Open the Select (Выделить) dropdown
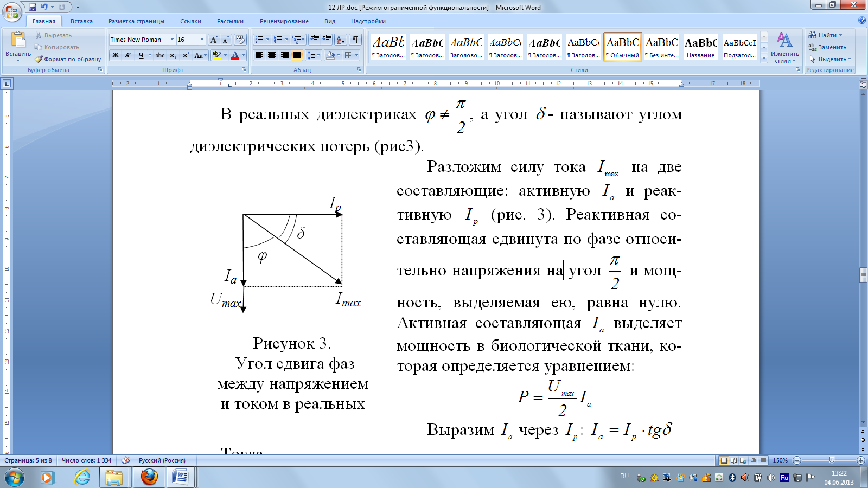 830,59
